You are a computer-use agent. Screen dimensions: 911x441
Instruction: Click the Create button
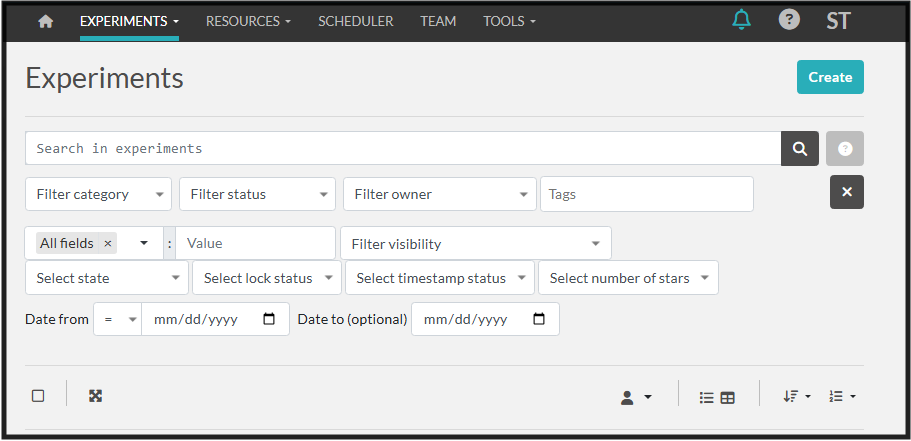[830, 77]
